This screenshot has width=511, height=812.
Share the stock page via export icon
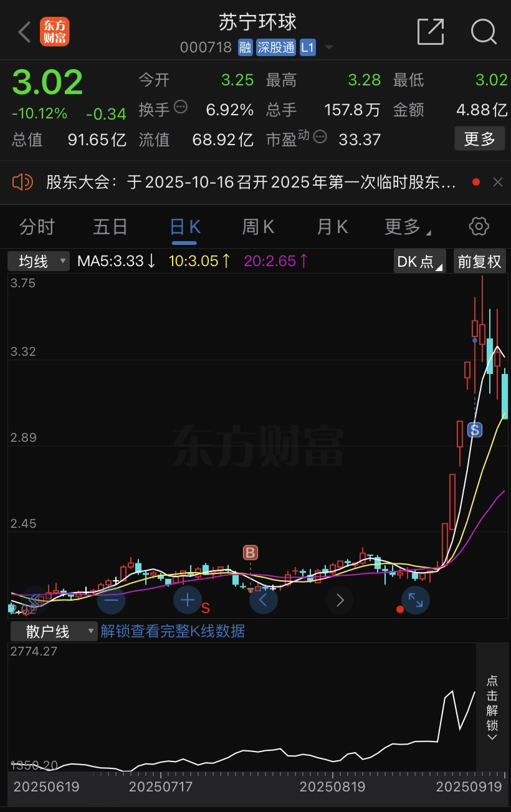431,31
